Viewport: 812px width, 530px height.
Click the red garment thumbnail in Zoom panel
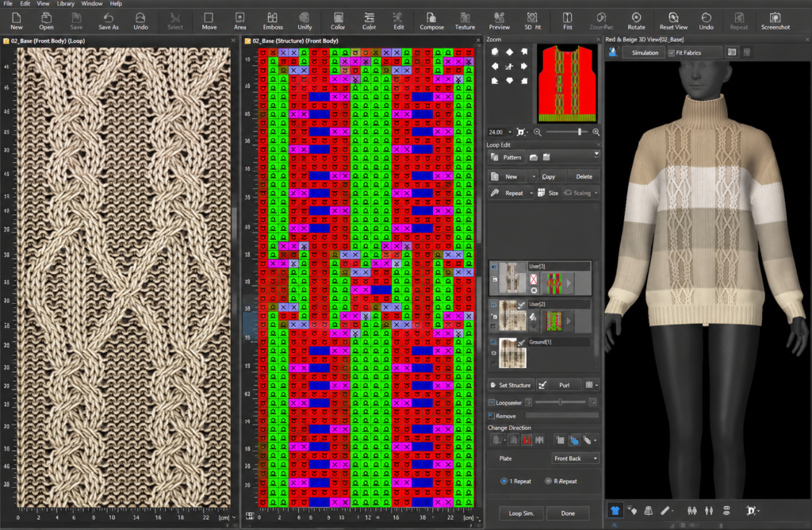point(567,83)
